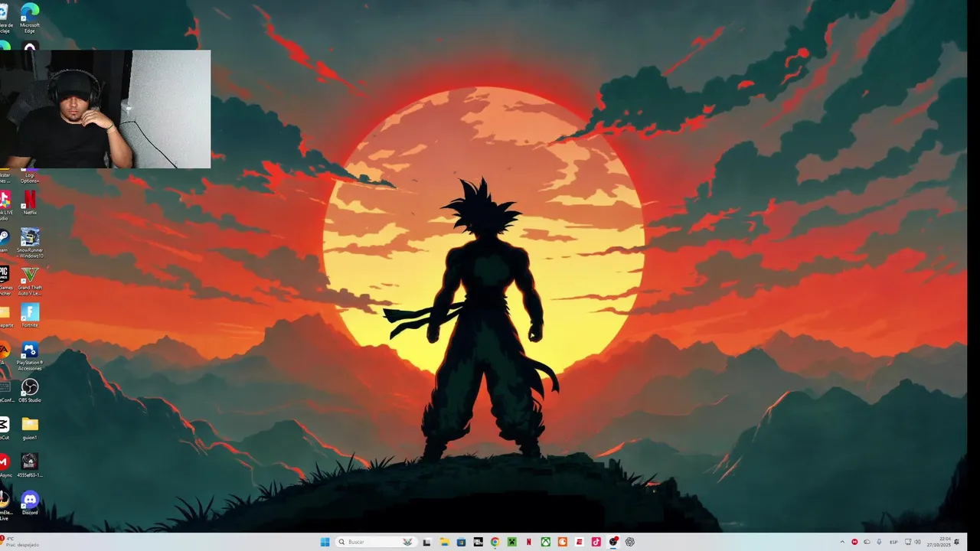Screen dimensions: 980x551
Task: Select the Discord desktop shortcut
Action: [30, 504]
